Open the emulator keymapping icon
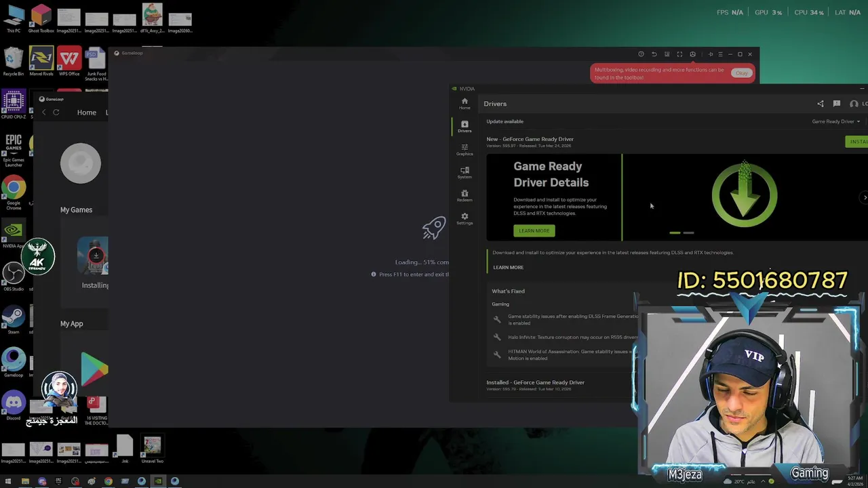868x488 pixels. pyautogui.click(x=667, y=54)
